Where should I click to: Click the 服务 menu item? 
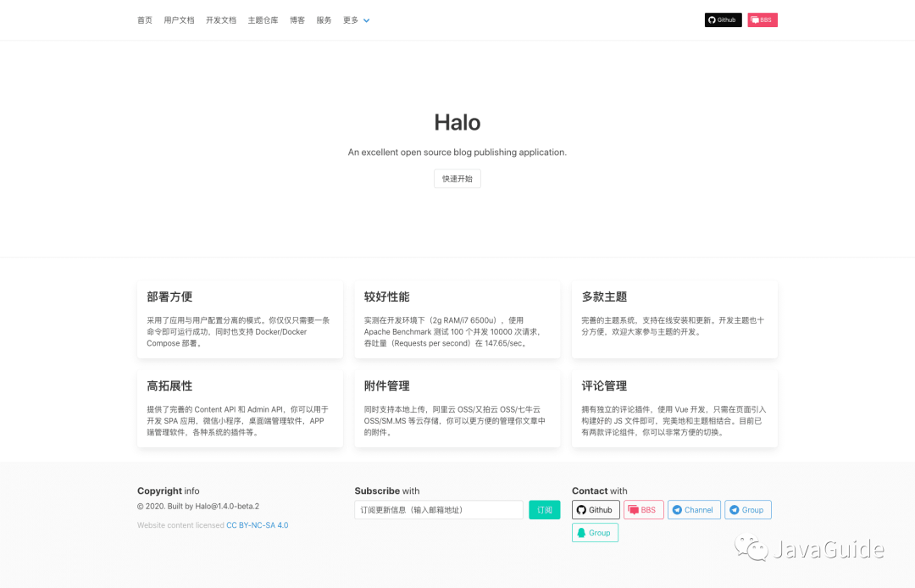point(323,19)
